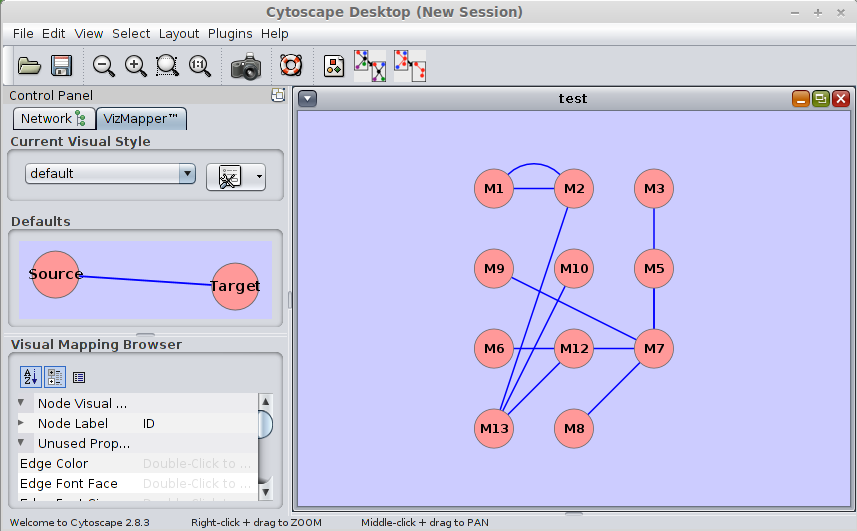Select node M5 in the network
Screen dimensions: 857x531
pos(654,268)
